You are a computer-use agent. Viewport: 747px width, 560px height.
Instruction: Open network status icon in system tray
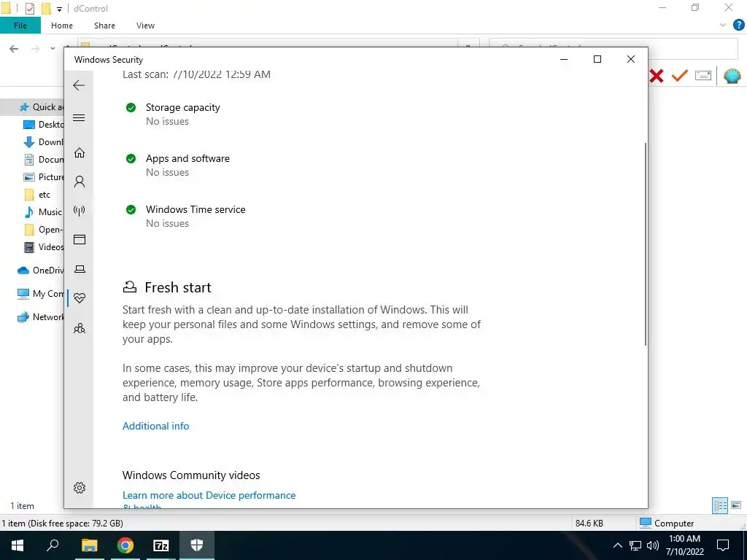coord(635,545)
